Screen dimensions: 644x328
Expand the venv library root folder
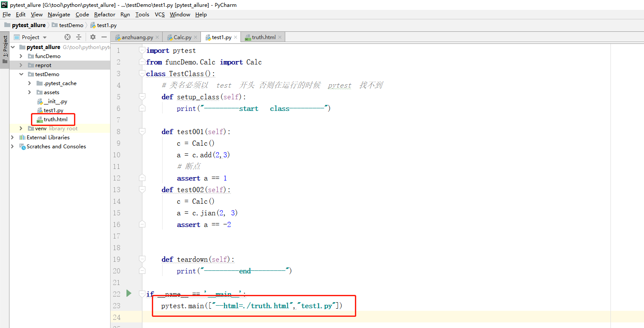tap(21, 128)
